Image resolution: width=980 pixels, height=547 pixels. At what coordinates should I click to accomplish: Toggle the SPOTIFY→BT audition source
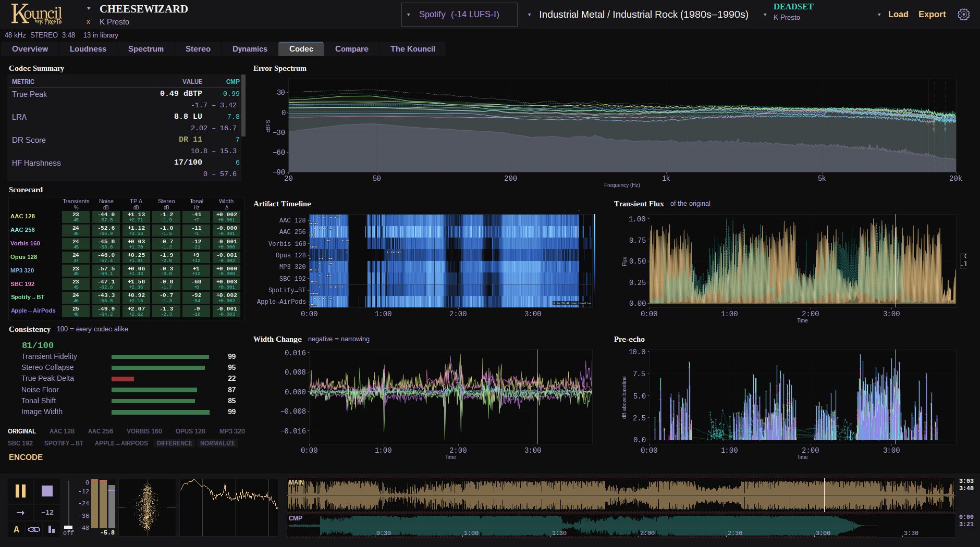click(x=64, y=443)
